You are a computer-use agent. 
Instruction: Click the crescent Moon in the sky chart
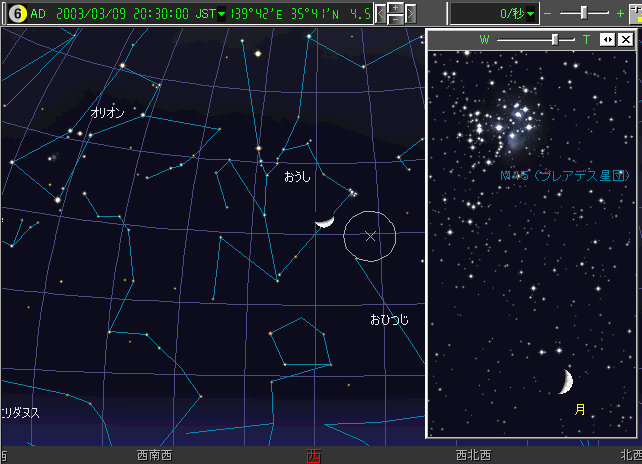pyautogui.click(x=323, y=223)
